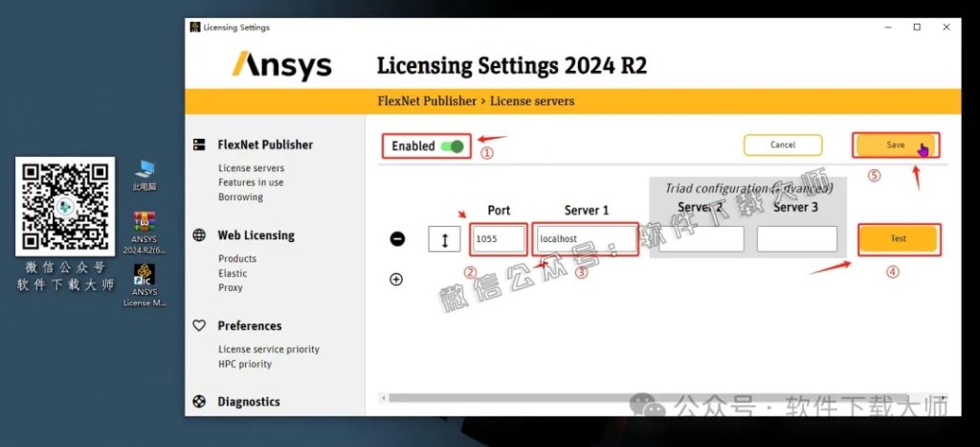Select This PC desktop icon

pyautogui.click(x=145, y=175)
